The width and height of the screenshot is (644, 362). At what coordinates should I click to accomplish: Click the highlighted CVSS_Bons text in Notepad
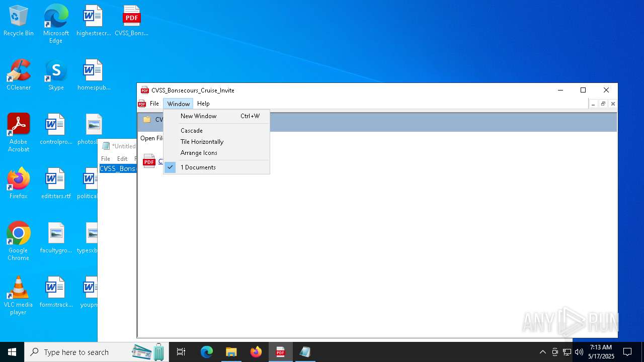[118, 168]
